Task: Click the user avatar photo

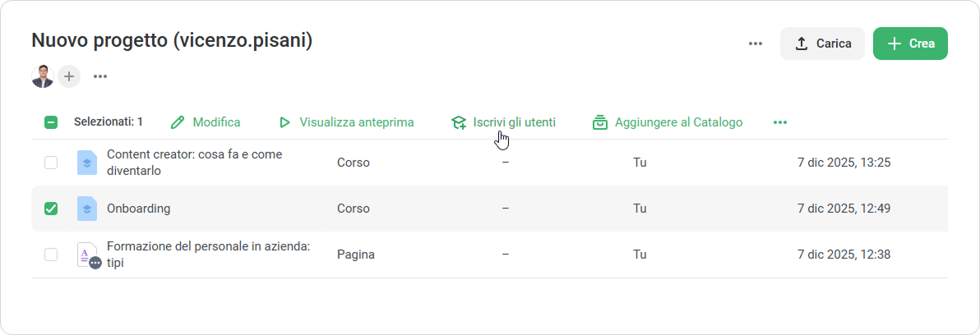Action: (43, 76)
